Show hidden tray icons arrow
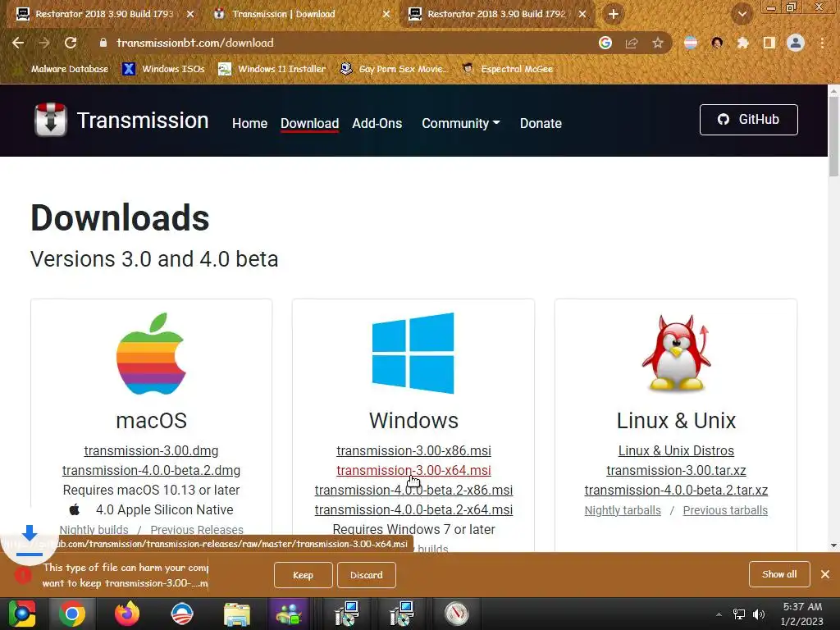The image size is (840, 630). coord(719,614)
